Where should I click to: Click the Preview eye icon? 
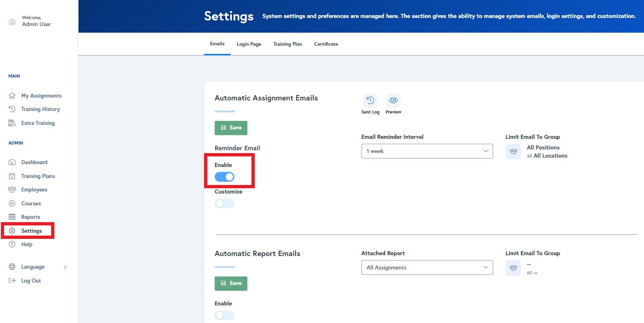(x=393, y=100)
